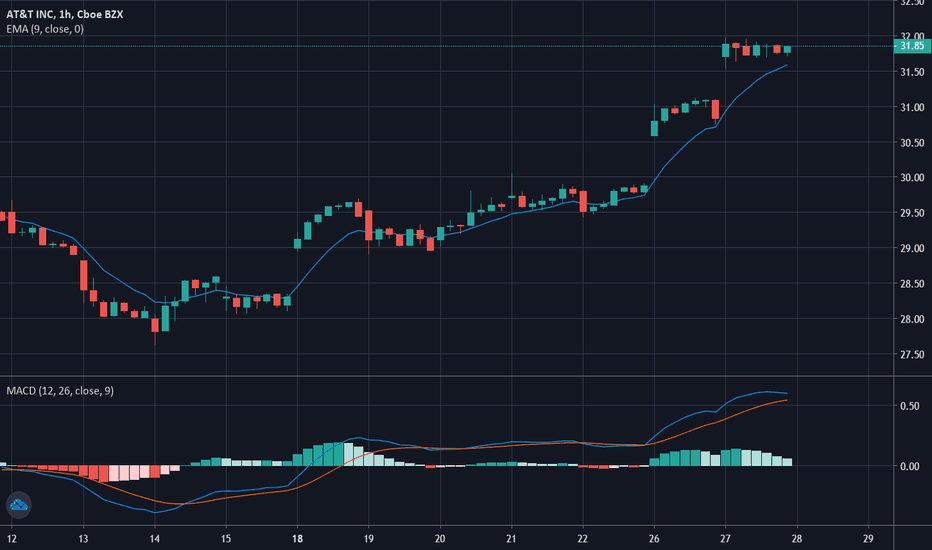Screen dimensions: 932x550
Task: Click date label 29 on time axis
Action: [x=868, y=539]
